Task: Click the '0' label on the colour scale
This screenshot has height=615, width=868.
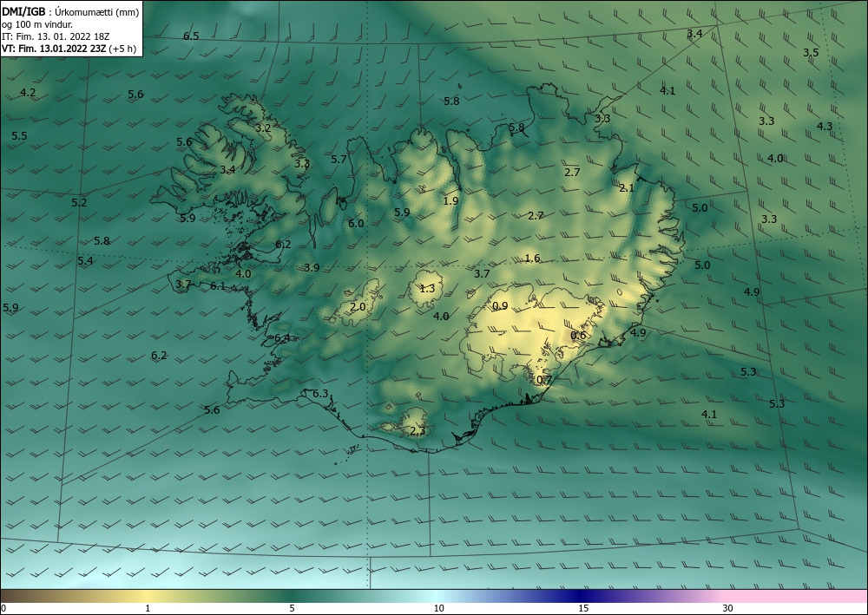Action: pos(3,608)
